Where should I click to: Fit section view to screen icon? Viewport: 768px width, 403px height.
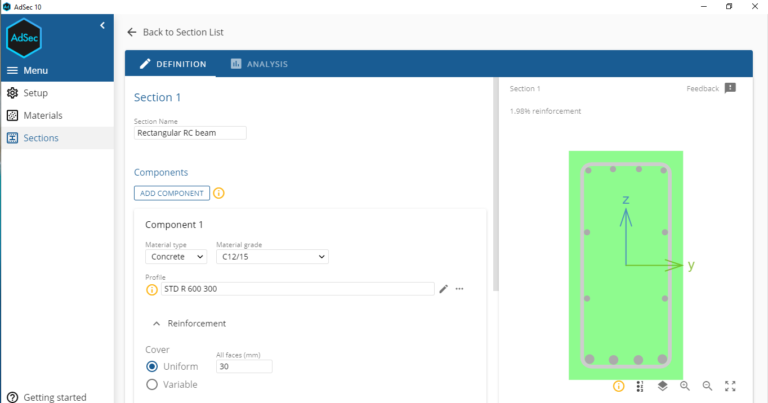pyautogui.click(x=730, y=386)
